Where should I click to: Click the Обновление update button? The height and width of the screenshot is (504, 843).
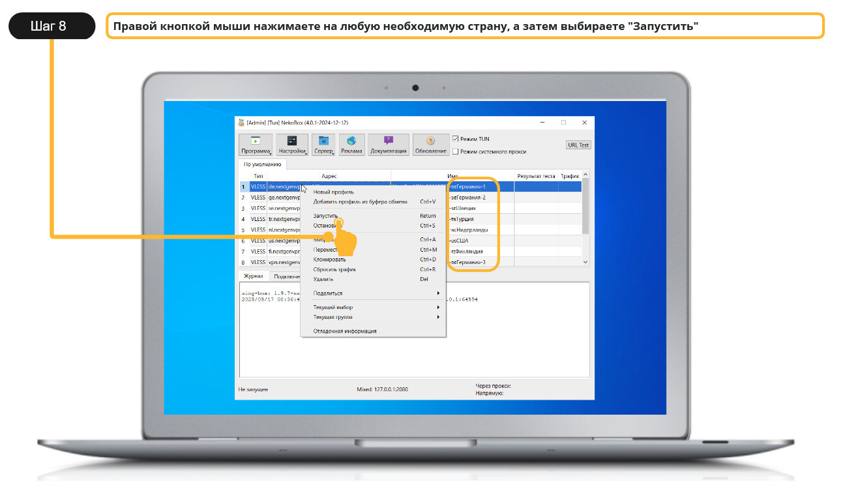[x=430, y=145]
